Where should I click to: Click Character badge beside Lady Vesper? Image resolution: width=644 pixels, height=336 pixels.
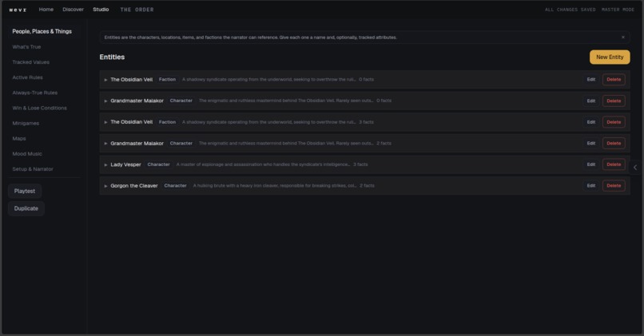click(x=158, y=164)
